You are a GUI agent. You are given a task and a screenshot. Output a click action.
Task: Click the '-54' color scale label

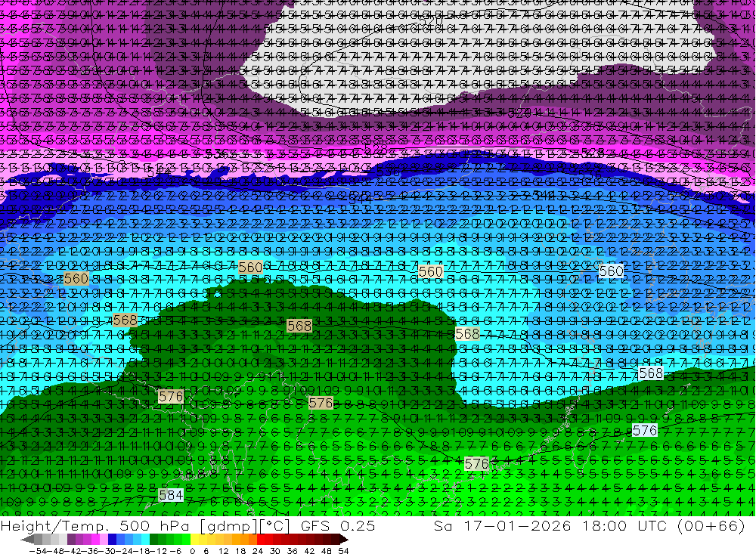point(36,551)
